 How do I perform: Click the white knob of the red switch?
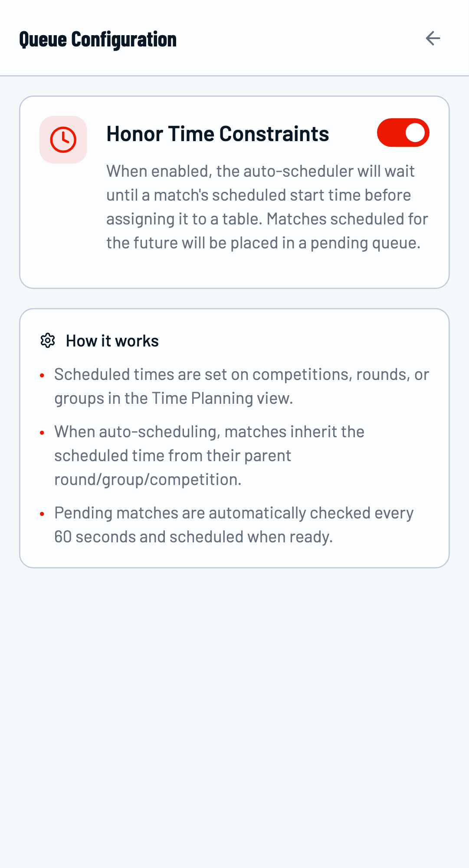[x=415, y=132]
